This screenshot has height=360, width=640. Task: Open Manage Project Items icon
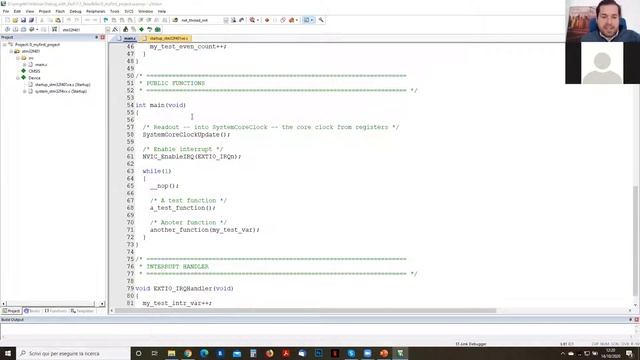125,29
